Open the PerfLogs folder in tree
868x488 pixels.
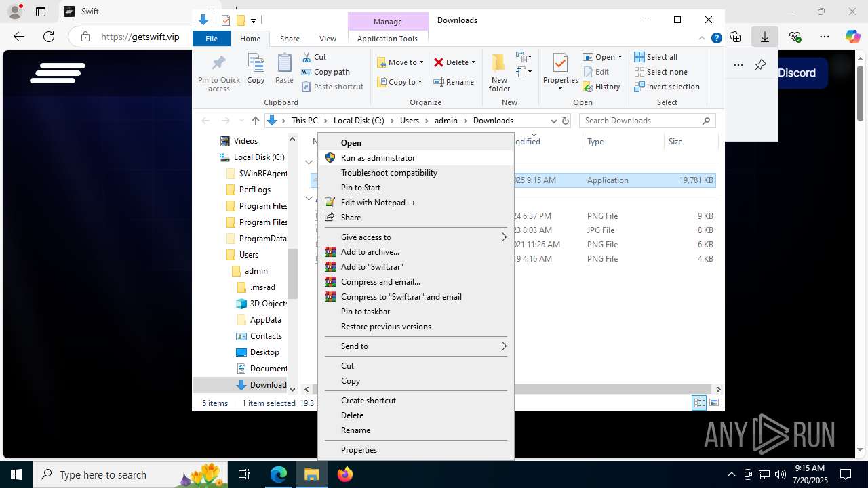(x=255, y=190)
